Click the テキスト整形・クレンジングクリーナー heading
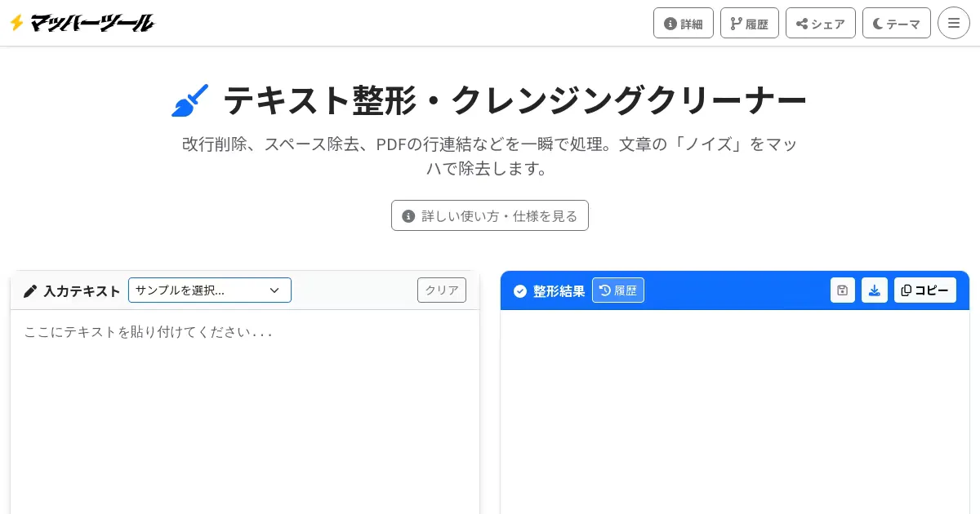This screenshot has height=514, width=980. click(x=514, y=100)
